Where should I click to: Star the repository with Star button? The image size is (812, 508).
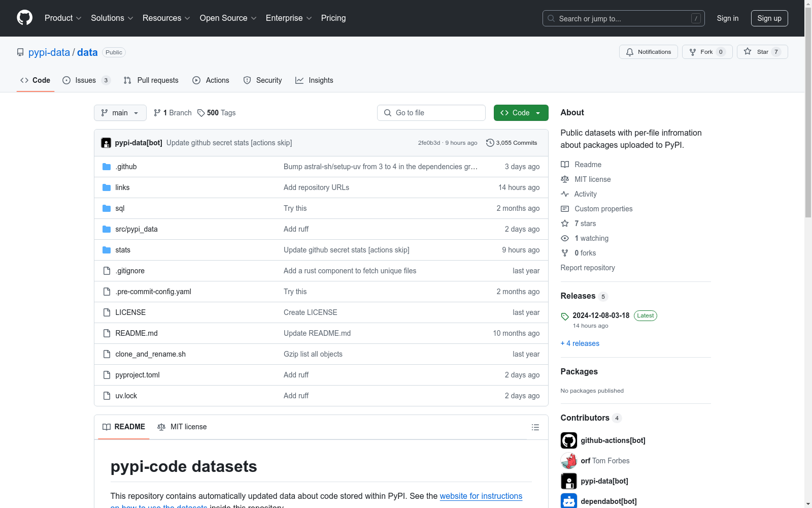762,52
